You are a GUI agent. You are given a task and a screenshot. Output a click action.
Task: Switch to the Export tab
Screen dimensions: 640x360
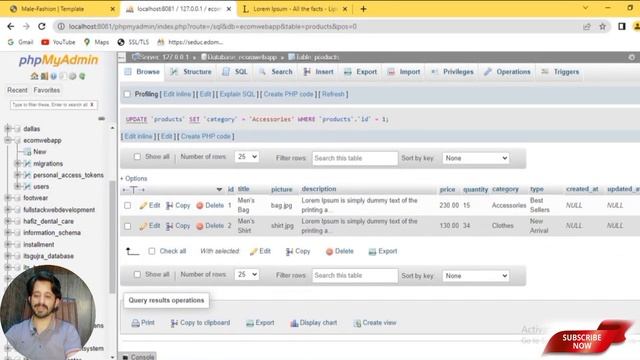(360, 72)
